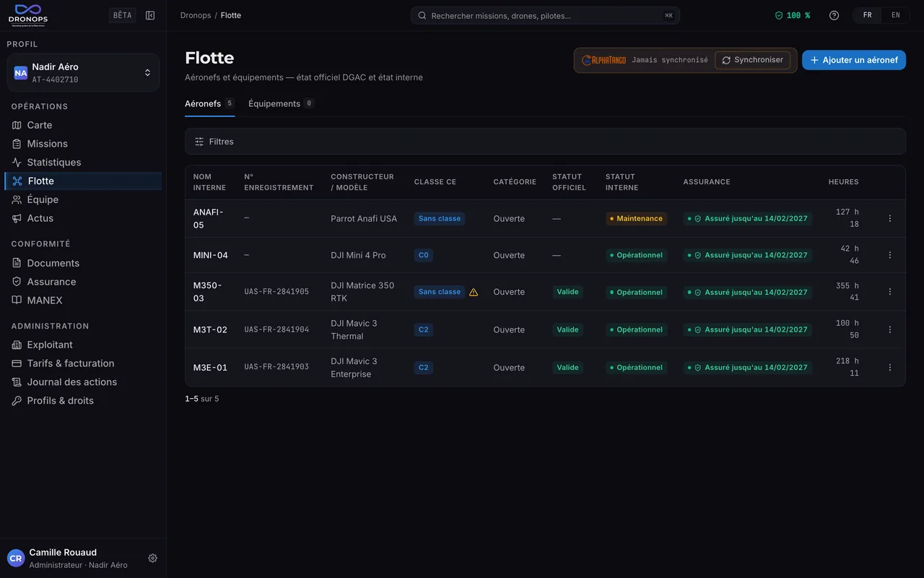Image resolution: width=924 pixels, height=578 pixels.
Task: Click the Dronops breadcrumb link
Action: click(196, 15)
